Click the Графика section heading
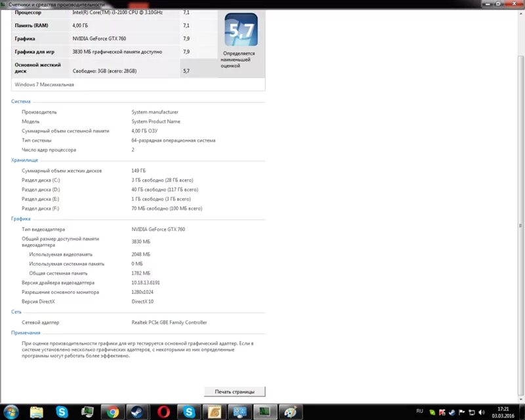This screenshot has height=420, width=525. pos(21,219)
